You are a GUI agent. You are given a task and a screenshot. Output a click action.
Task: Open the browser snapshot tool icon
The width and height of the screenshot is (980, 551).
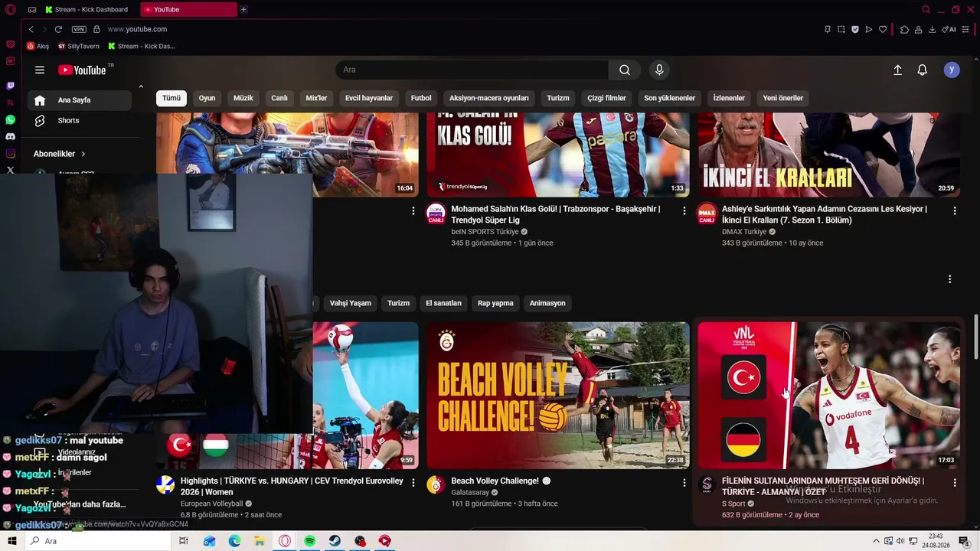(x=841, y=29)
